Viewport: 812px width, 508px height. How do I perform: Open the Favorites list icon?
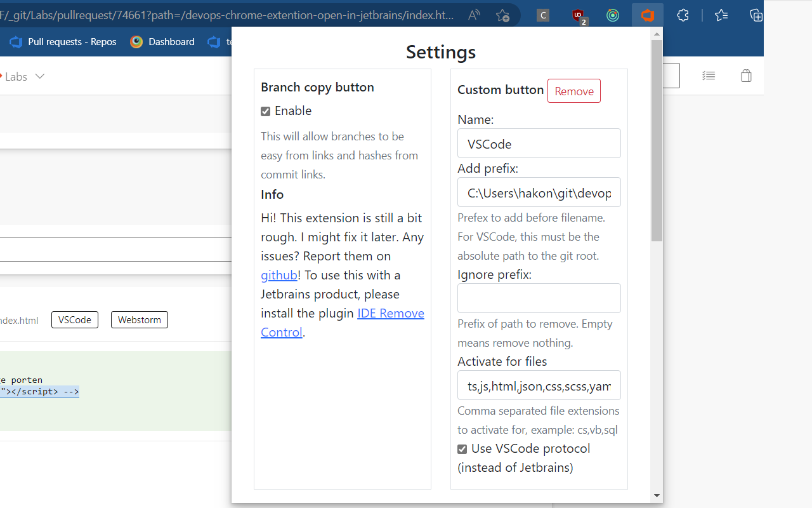(x=721, y=15)
